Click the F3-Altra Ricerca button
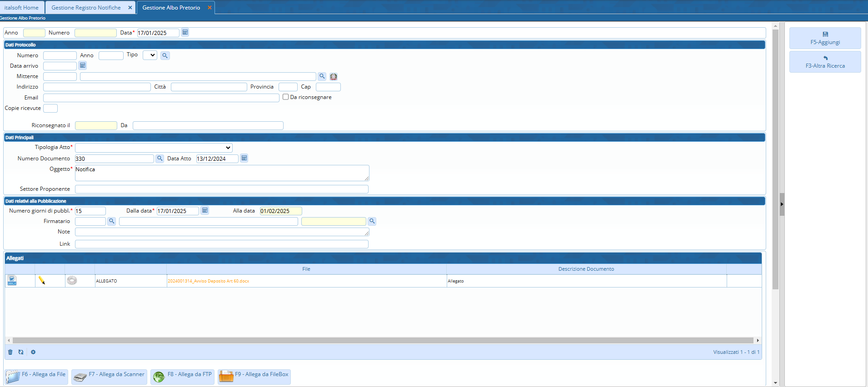The width and height of the screenshot is (868, 387). (x=825, y=62)
